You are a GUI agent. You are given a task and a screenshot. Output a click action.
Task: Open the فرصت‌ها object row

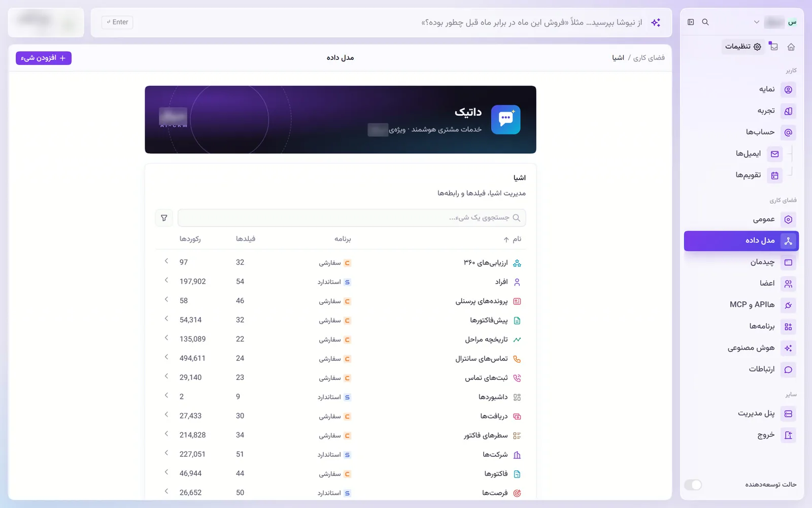point(341,493)
